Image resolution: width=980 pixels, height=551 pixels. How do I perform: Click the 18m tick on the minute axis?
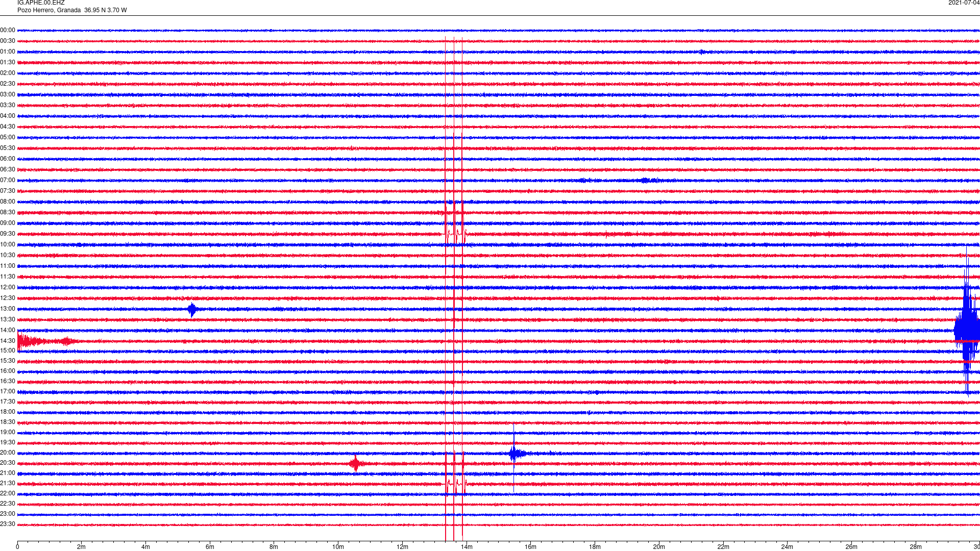tap(595, 547)
